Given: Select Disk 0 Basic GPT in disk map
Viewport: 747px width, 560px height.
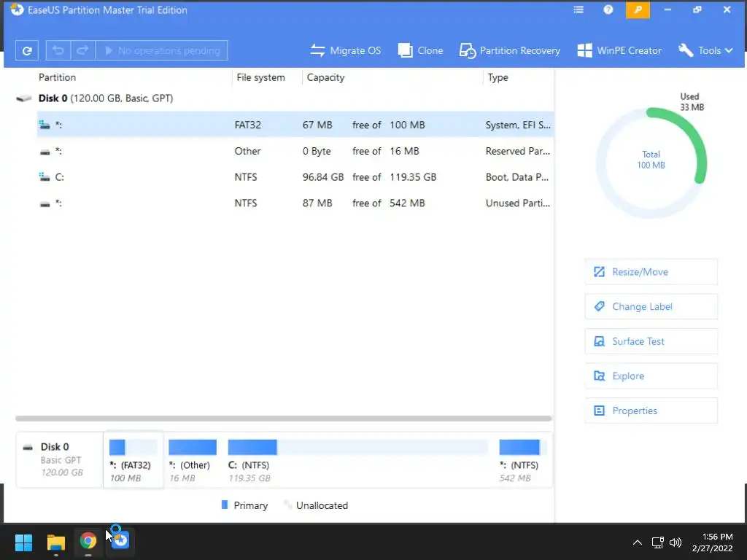Looking at the screenshot, I should point(60,459).
